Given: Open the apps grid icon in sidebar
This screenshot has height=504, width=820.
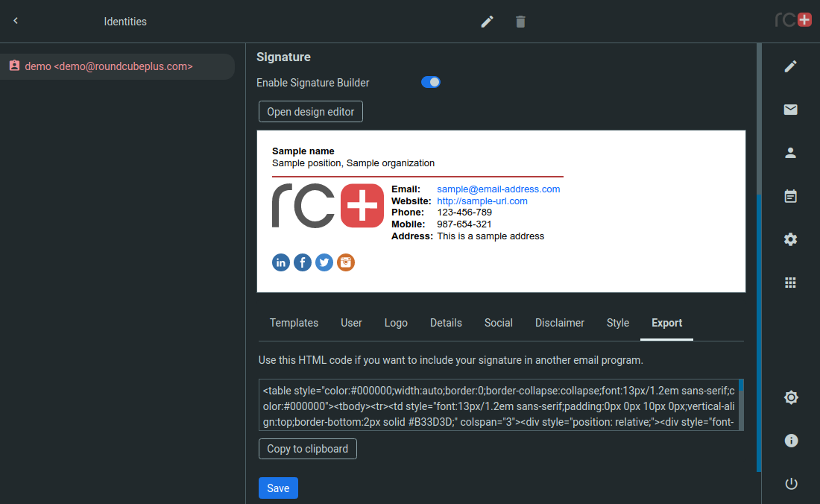Looking at the screenshot, I should (x=791, y=283).
